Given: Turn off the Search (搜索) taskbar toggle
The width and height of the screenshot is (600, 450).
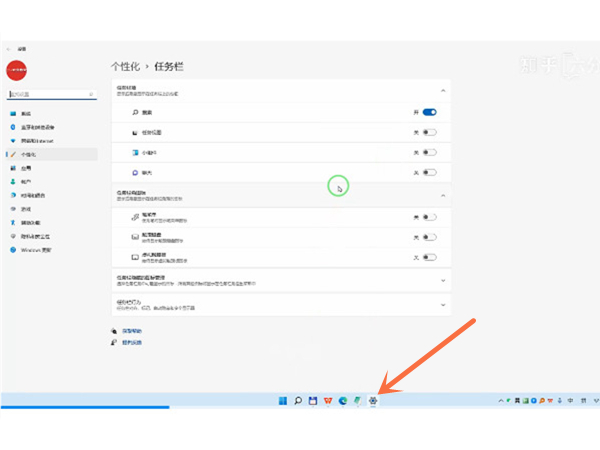Looking at the screenshot, I should pyautogui.click(x=430, y=113).
